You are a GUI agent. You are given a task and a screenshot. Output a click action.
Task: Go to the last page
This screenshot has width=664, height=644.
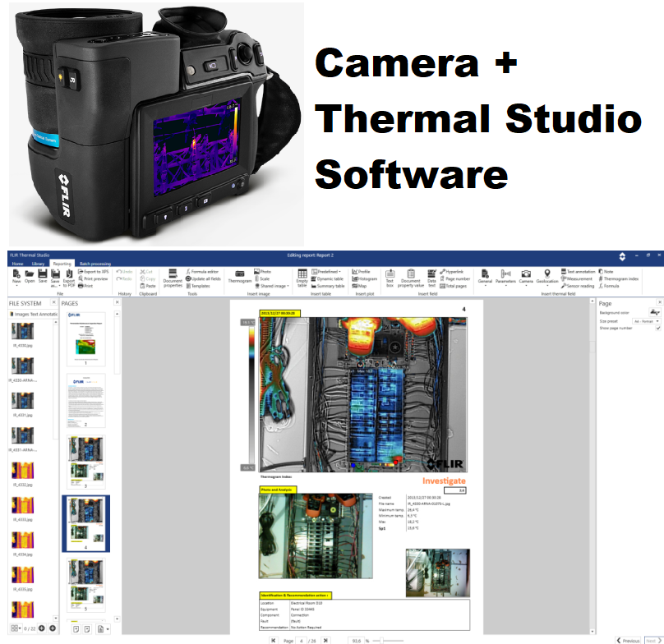[325, 640]
